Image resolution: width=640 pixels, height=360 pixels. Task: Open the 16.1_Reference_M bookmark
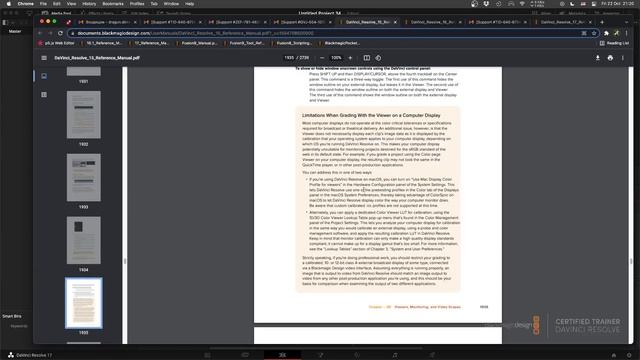coord(101,43)
